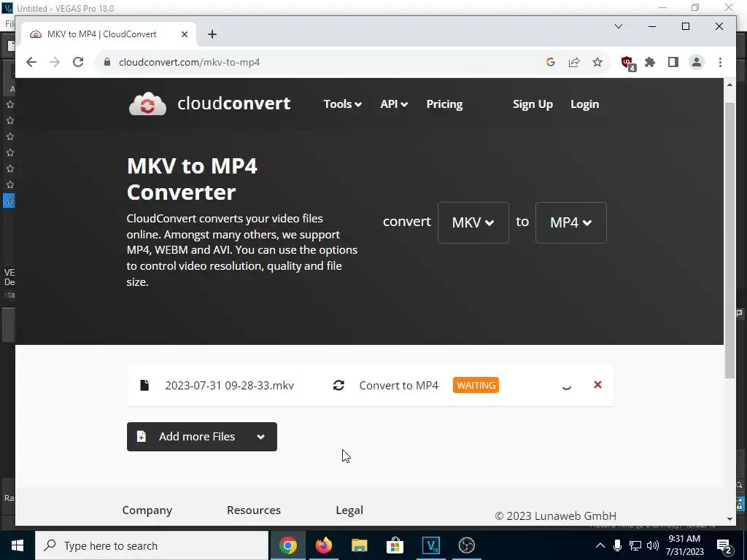
Task: Close the MKV to MP4 tab
Action: click(x=185, y=34)
